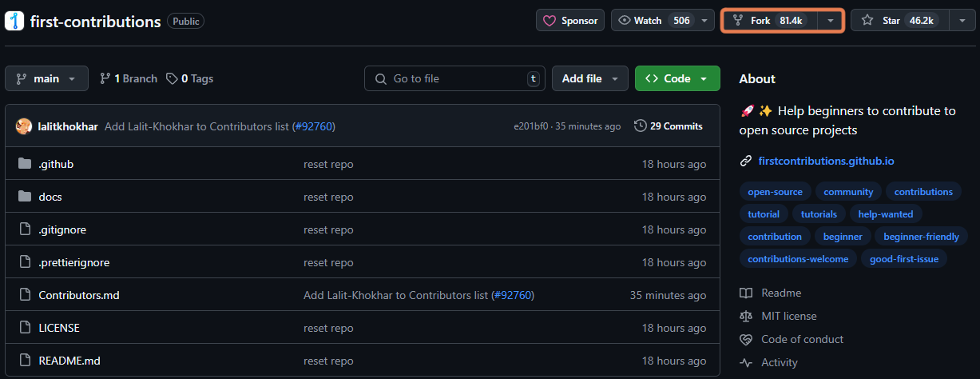Visit firstcontributions.github.io website link
This screenshot has height=379, width=980.
click(x=826, y=161)
